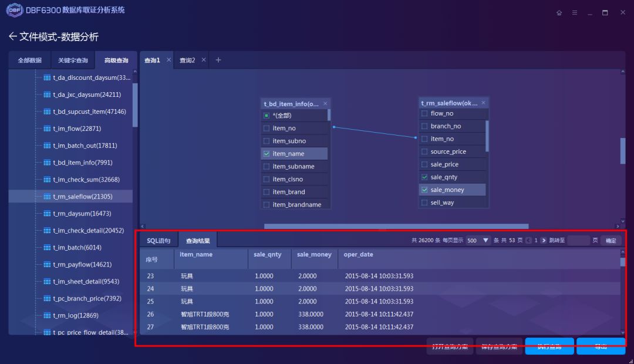Viewport: 634px width, 364px height.
Task: Click table icon of t_im_batch(6014)
Action: tap(48, 248)
